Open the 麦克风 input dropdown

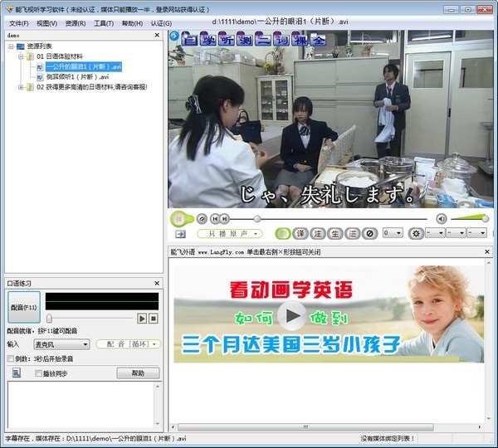click(x=61, y=344)
